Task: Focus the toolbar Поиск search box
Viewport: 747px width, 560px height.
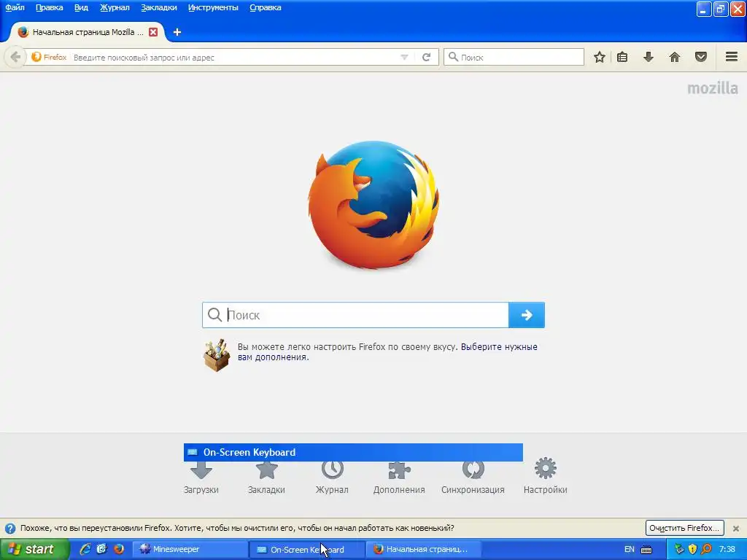Action: (x=514, y=57)
